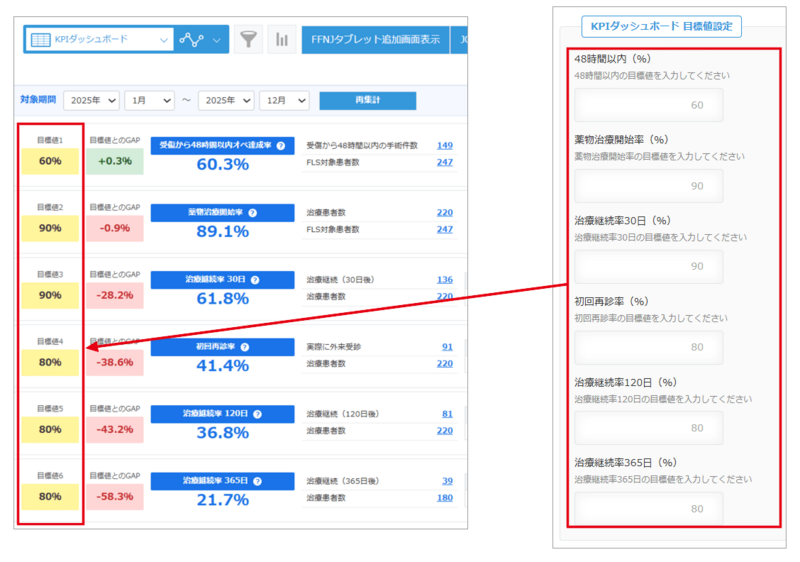This screenshot has width=800, height=562.
Task: Click the 21.7% KPI value
Action: 222,500
